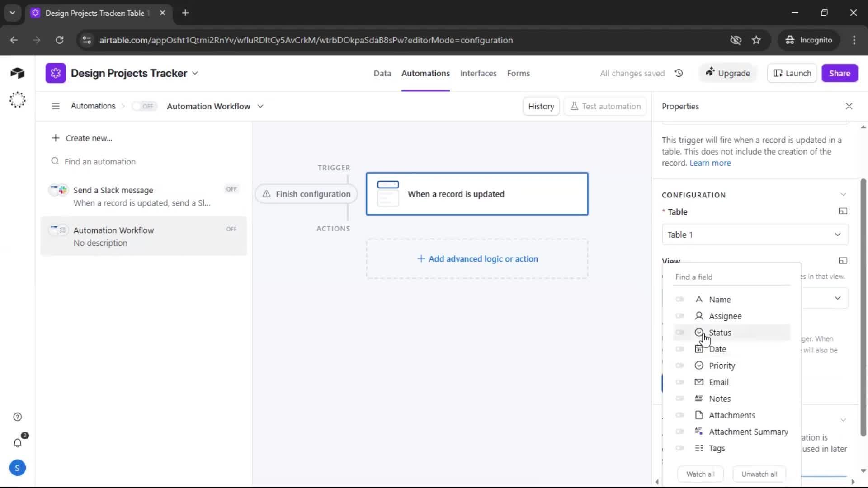Toggle watch switch for Tags field

(679, 448)
